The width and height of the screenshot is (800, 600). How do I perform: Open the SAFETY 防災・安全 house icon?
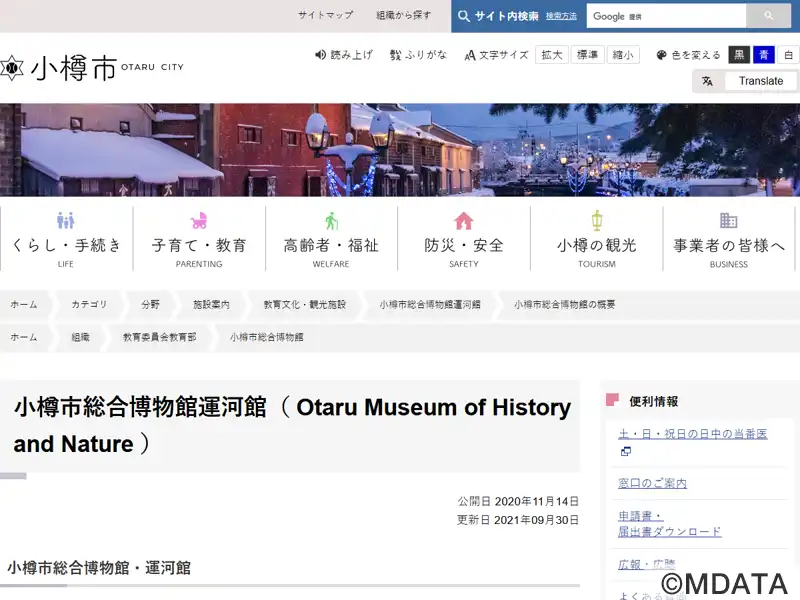[463, 221]
